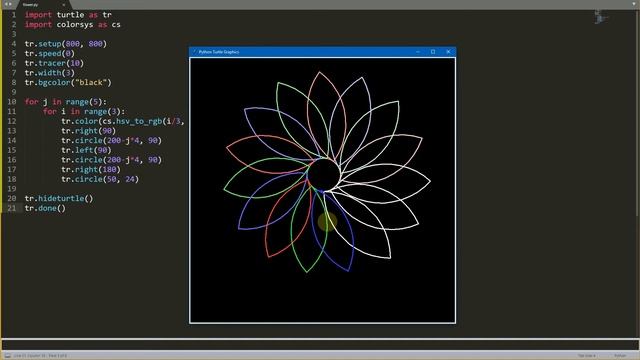
Task: Click line number 21 in the gutter
Action: pos(12,208)
